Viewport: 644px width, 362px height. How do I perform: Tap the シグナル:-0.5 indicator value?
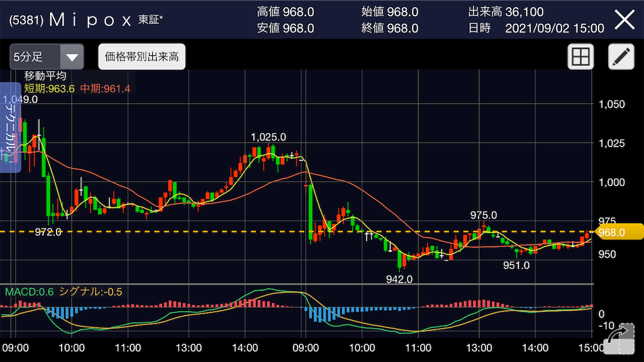point(91,292)
